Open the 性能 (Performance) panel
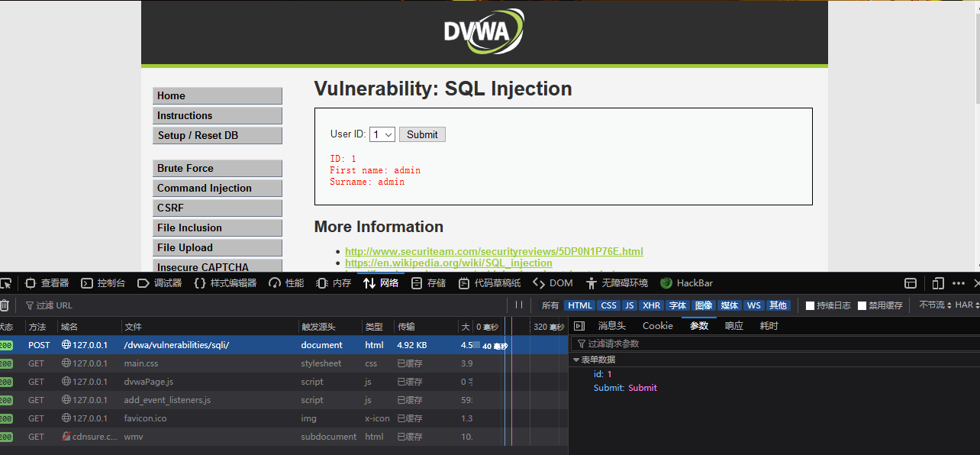The height and width of the screenshot is (455, 980). click(286, 283)
